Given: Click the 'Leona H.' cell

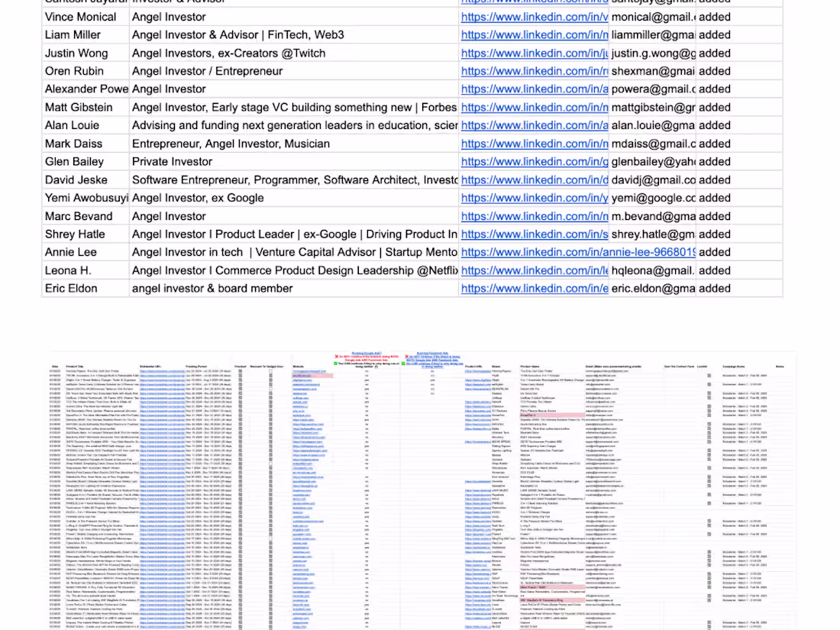Looking at the screenshot, I should click(x=86, y=270).
